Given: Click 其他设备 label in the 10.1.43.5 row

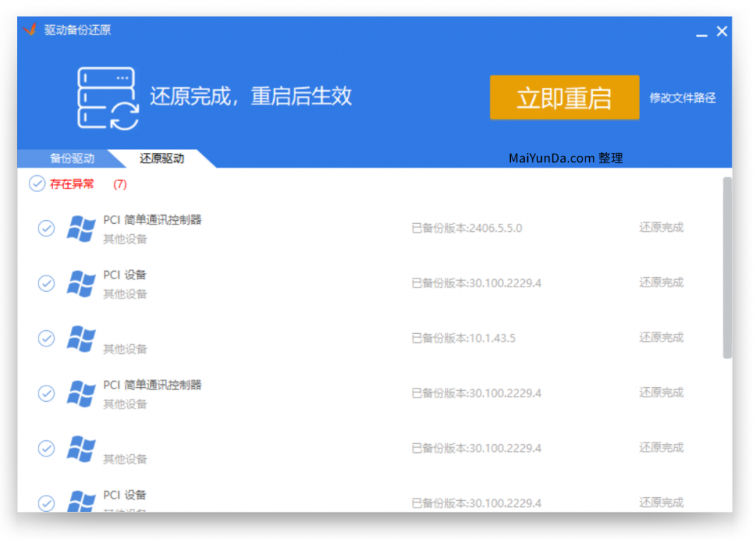Looking at the screenshot, I should (x=125, y=349).
